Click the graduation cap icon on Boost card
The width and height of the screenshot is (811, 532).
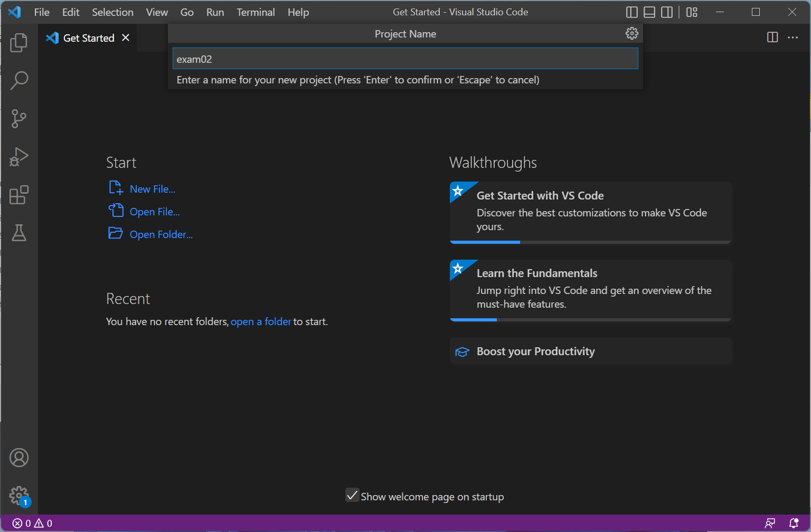[462, 352]
